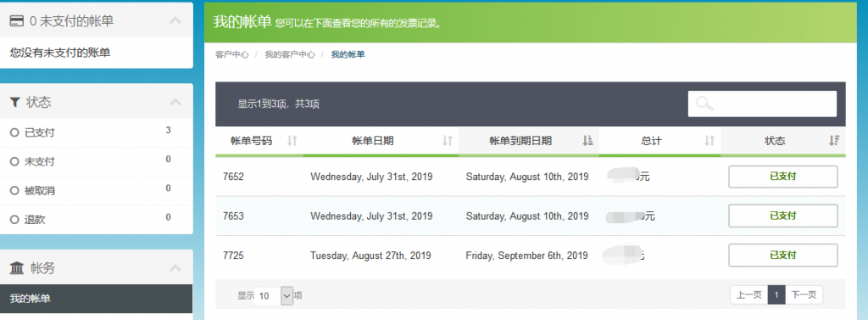Click the invoice search input field

coord(762,104)
